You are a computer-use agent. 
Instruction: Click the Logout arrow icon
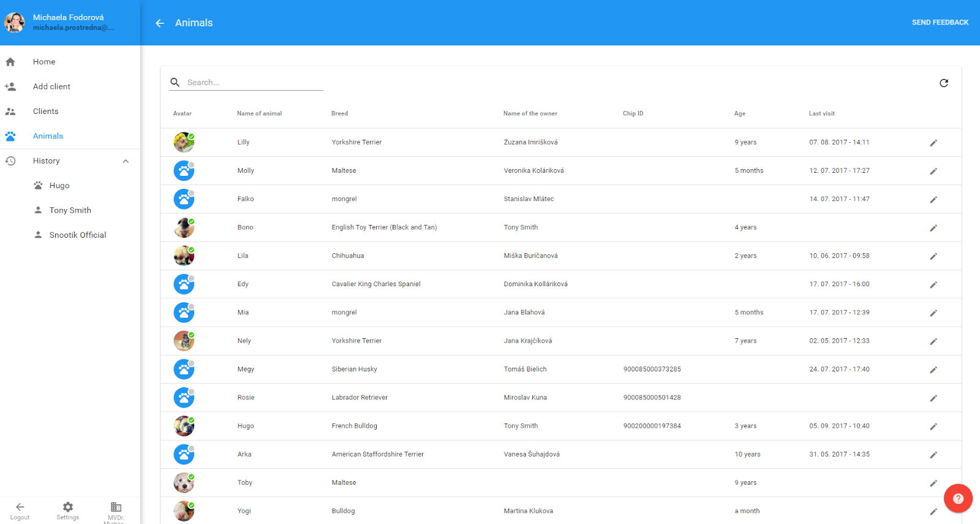(x=20, y=507)
